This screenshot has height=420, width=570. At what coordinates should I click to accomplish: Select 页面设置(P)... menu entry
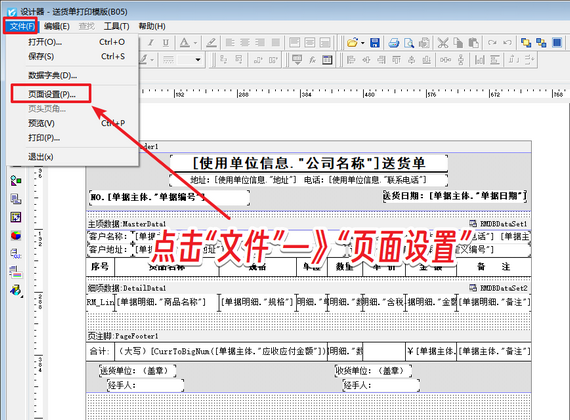[73, 94]
